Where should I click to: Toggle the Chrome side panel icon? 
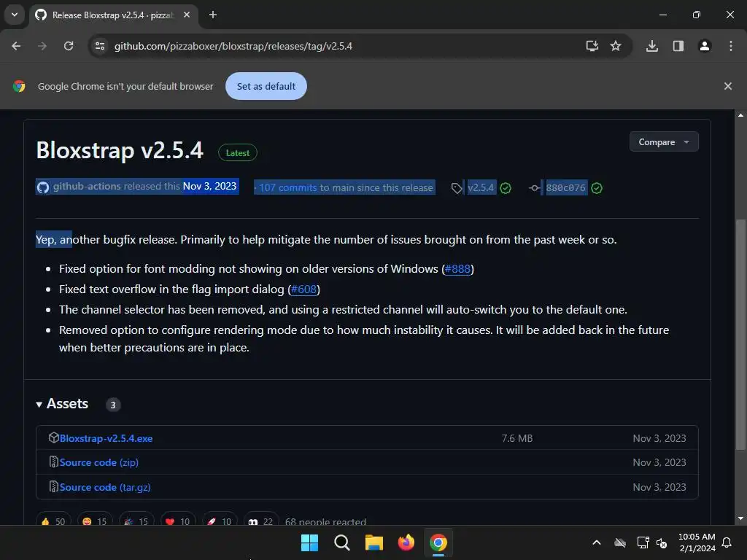coord(678,46)
